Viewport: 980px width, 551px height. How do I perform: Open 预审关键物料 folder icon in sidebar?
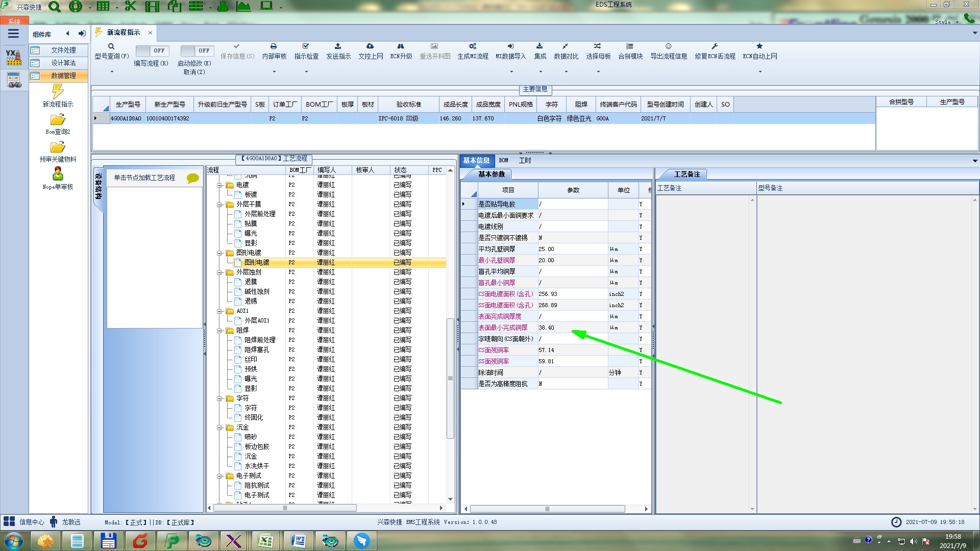[58, 148]
